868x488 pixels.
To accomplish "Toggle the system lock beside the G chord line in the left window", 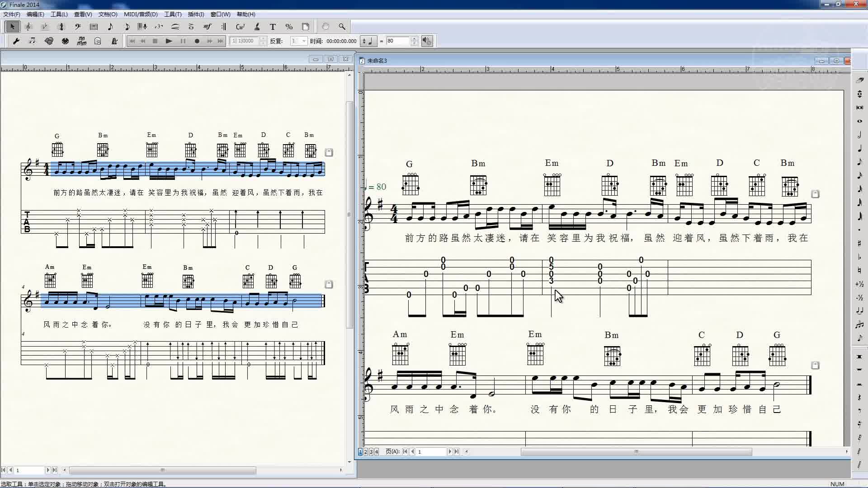I will point(329,152).
